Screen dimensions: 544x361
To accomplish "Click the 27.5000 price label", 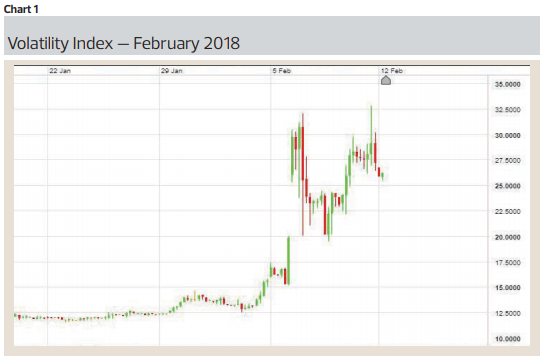I will (x=508, y=161).
